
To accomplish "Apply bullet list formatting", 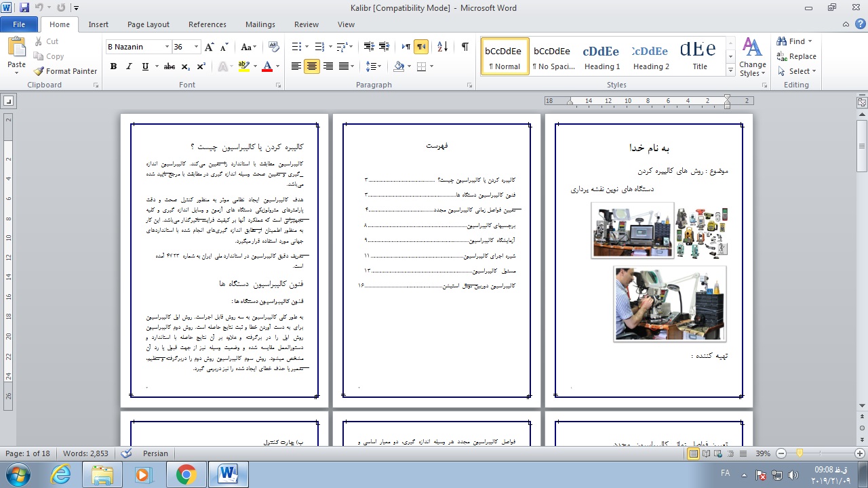I will 296,47.
